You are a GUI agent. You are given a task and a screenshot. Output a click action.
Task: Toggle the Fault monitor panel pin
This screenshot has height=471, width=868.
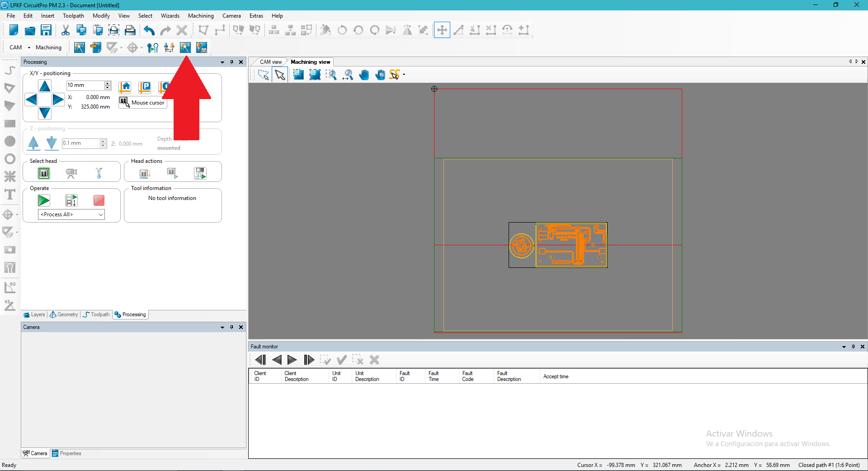pyautogui.click(x=853, y=347)
